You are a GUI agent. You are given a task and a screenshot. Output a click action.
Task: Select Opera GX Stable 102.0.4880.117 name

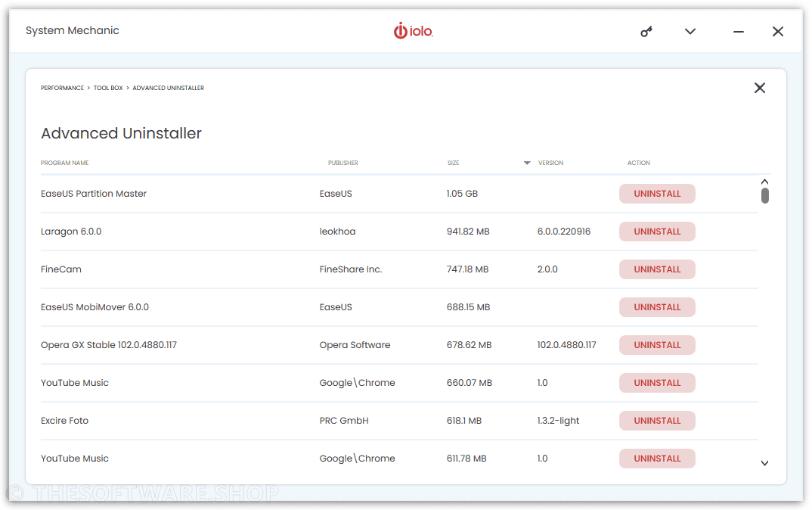(109, 345)
